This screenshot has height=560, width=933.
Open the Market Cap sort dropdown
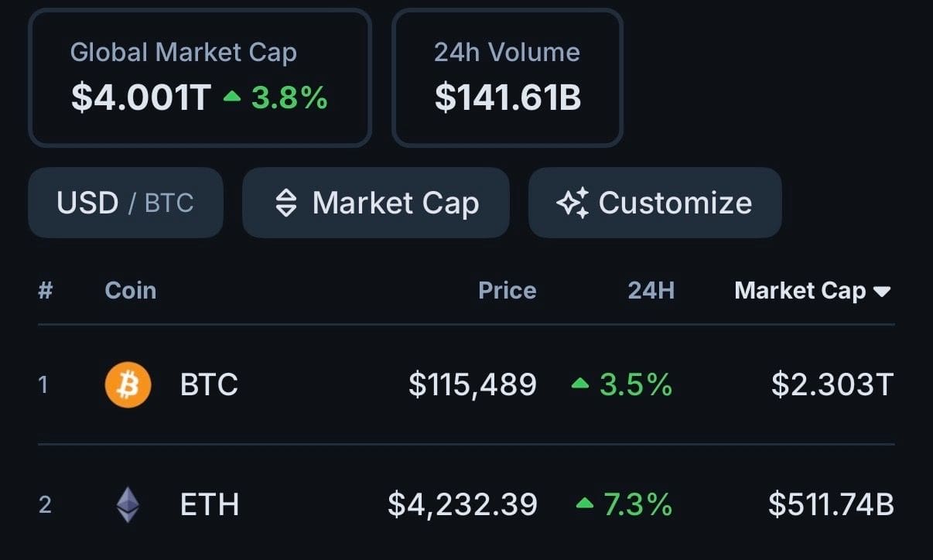click(376, 203)
